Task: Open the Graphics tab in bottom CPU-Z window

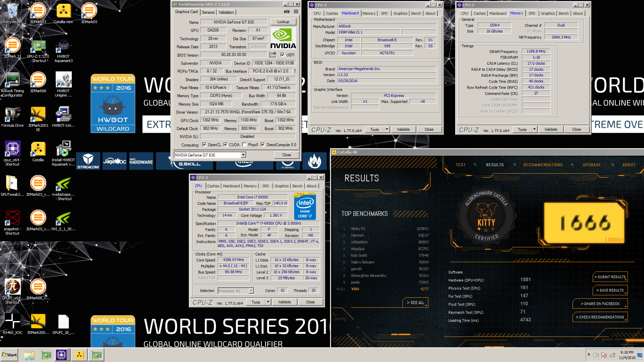Action: click(282, 186)
